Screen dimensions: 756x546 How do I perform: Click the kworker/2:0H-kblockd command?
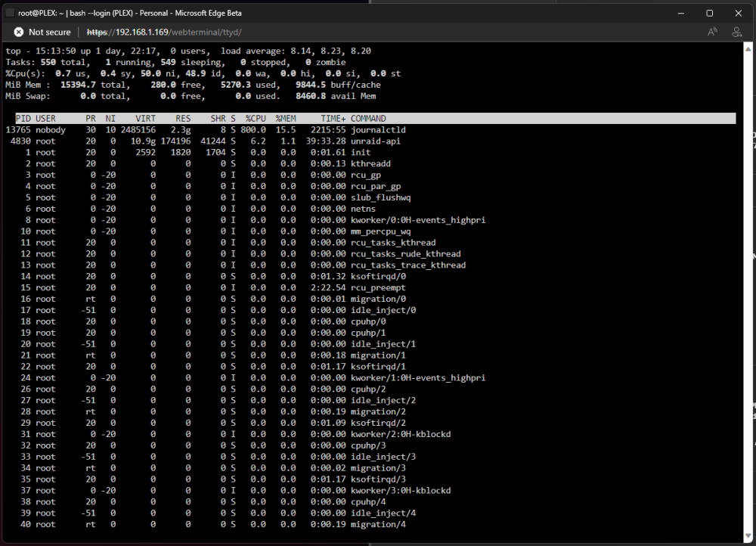pos(401,434)
